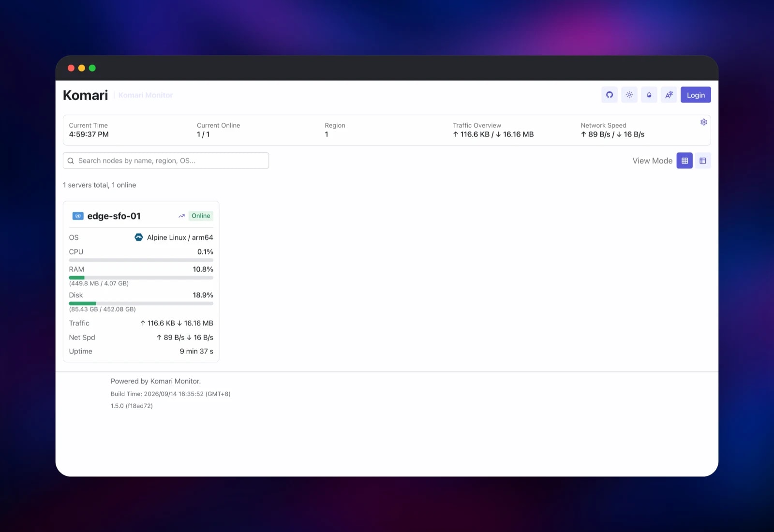This screenshot has width=774, height=532.
Task: Focus the search nodes input field
Action: [x=166, y=161]
